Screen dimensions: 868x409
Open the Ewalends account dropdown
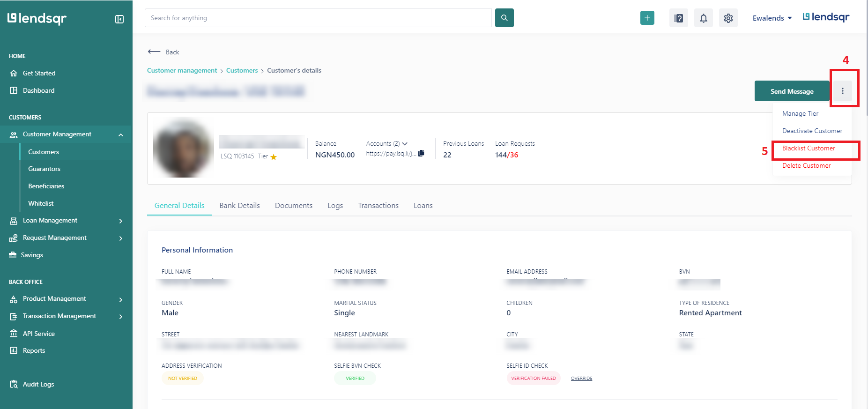772,18
